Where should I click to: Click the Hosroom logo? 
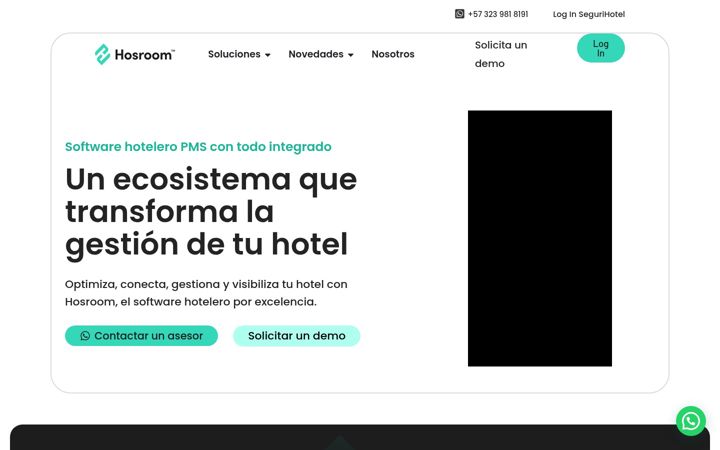(135, 54)
